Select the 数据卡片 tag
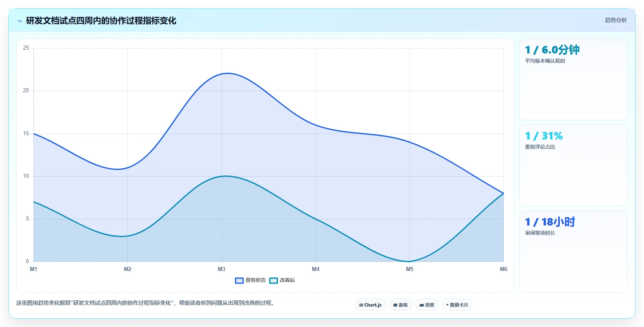Image resolution: width=644 pixels, height=327 pixels. (457, 305)
